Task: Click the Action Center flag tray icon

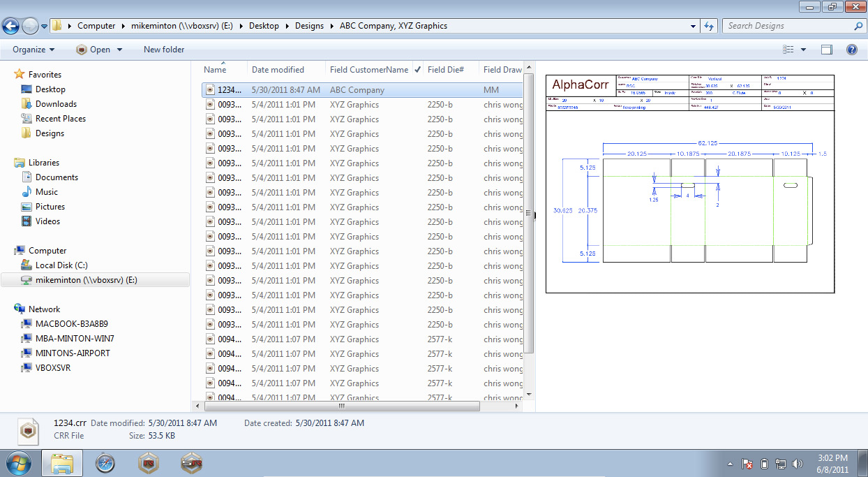Action: (x=747, y=464)
